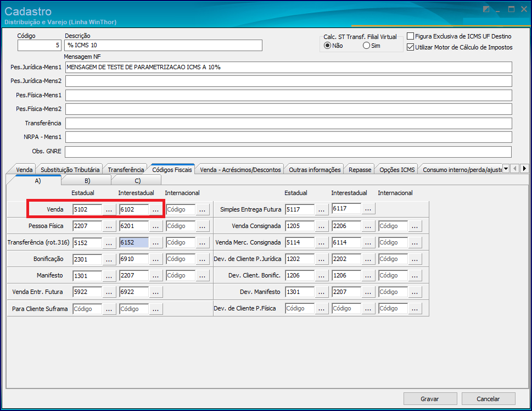Click Transferência Interestadual field with 6152

coord(134,242)
